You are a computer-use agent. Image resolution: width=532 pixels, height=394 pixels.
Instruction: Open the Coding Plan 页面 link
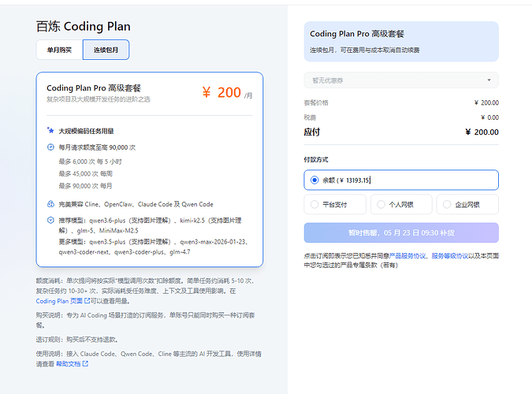click(x=59, y=301)
